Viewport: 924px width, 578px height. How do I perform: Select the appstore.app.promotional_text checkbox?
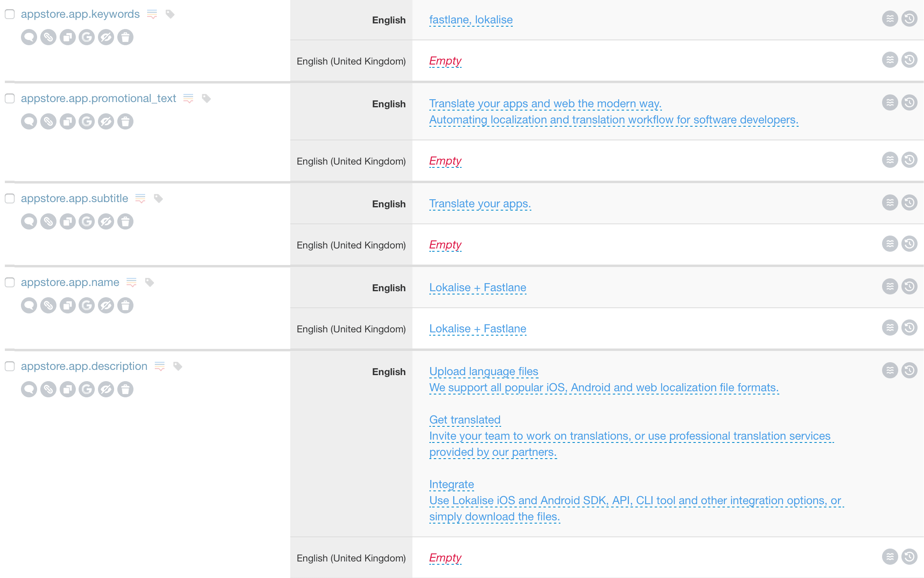click(x=10, y=98)
